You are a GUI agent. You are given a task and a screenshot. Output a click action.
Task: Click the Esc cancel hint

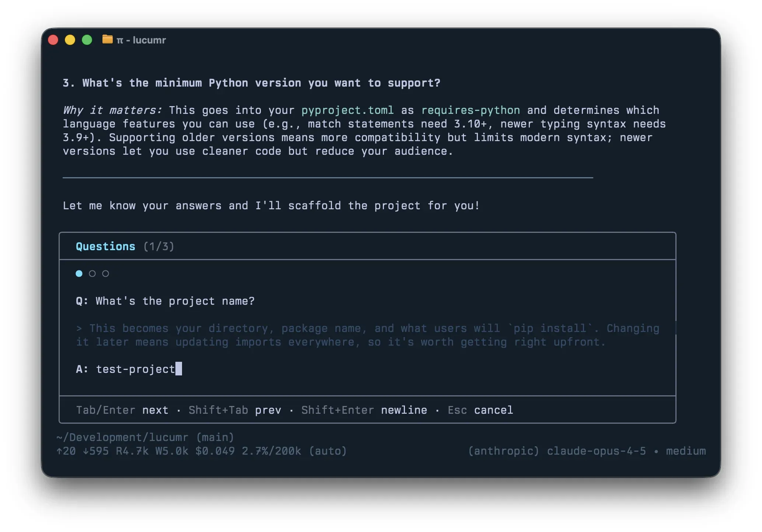(480, 410)
